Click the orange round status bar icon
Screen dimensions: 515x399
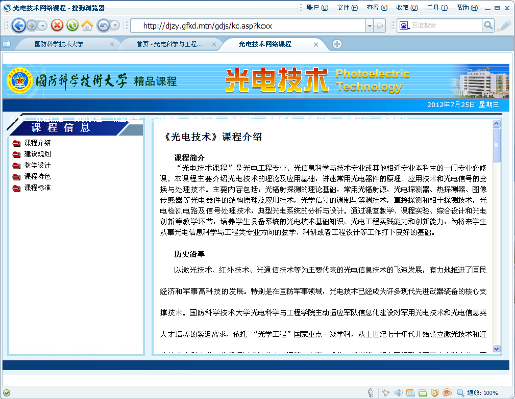(x=447, y=393)
